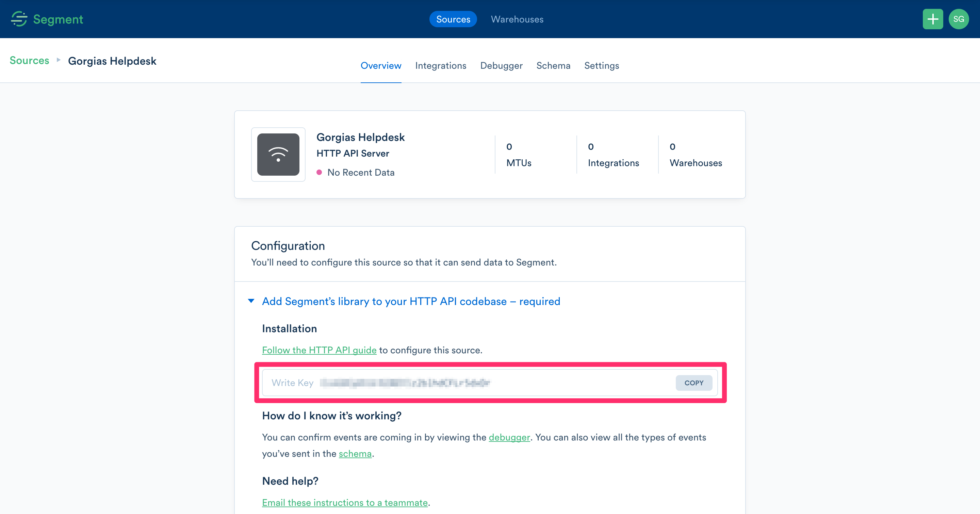Click the Segment logo icon

(x=19, y=19)
